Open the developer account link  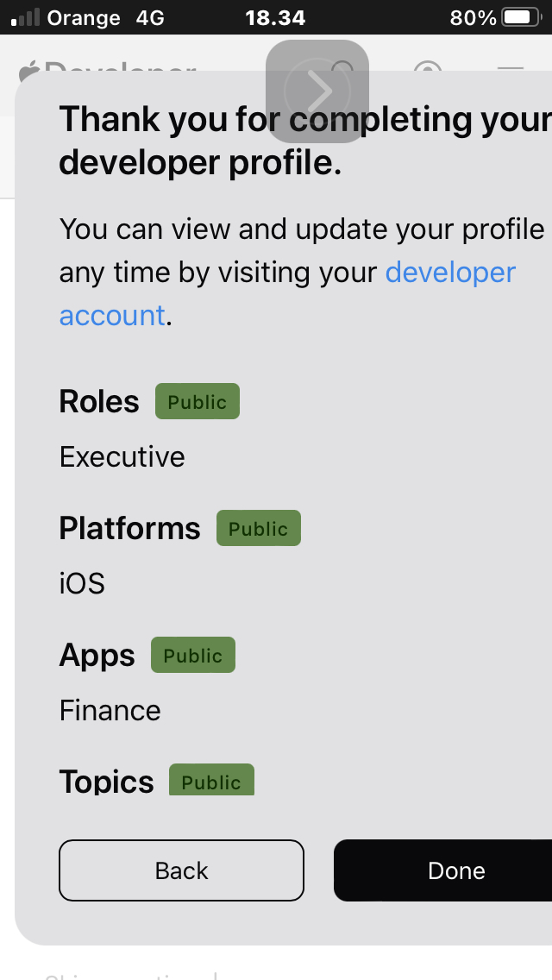point(449,273)
